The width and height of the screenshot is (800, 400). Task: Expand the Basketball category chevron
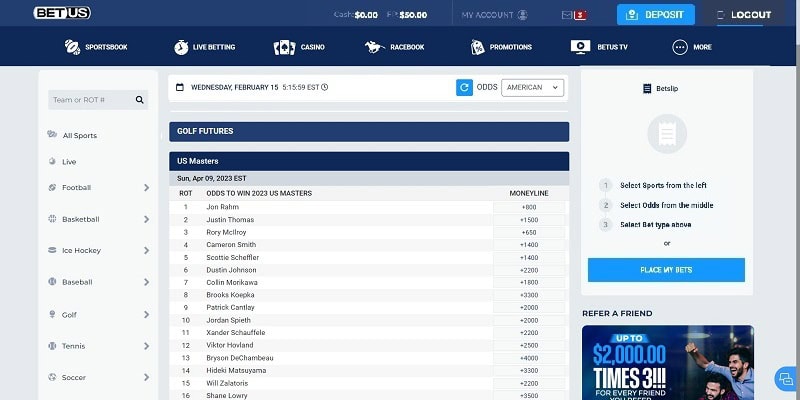tap(146, 219)
